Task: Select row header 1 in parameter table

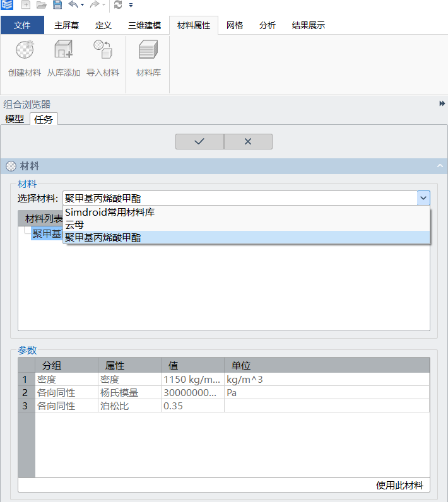Action: tap(27, 380)
